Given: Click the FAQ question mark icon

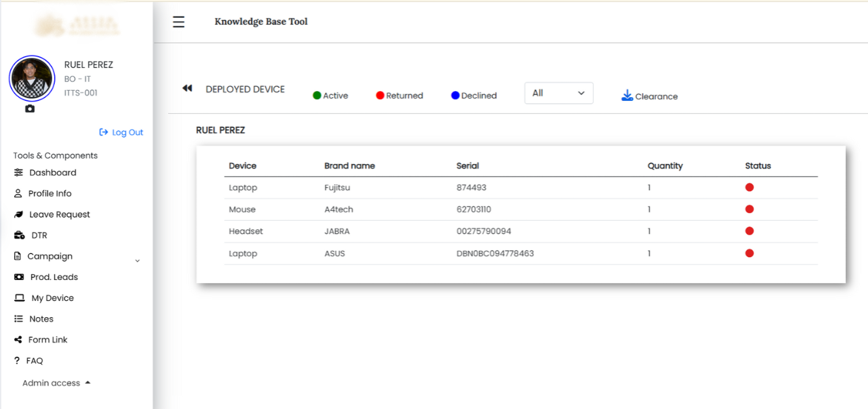Looking at the screenshot, I should click(17, 360).
